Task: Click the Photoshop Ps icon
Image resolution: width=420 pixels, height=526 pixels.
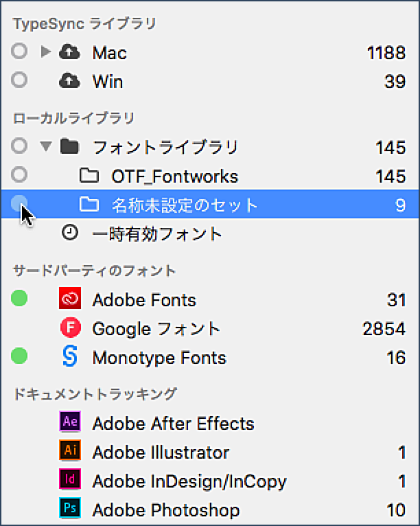Action: (x=70, y=508)
